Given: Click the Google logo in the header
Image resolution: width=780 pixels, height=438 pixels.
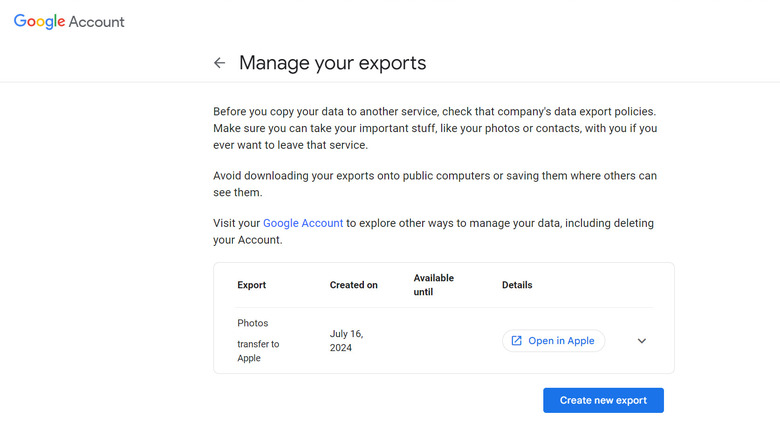Looking at the screenshot, I should [x=39, y=21].
